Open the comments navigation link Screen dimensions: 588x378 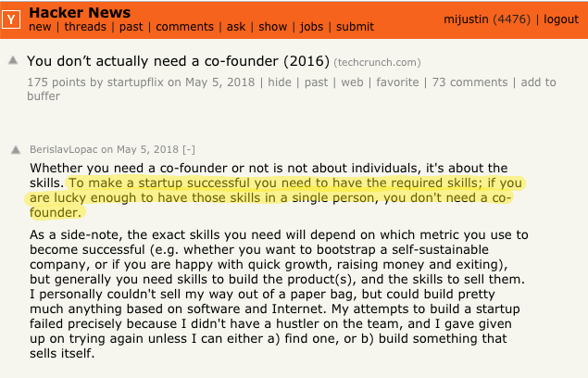pyautogui.click(x=184, y=27)
